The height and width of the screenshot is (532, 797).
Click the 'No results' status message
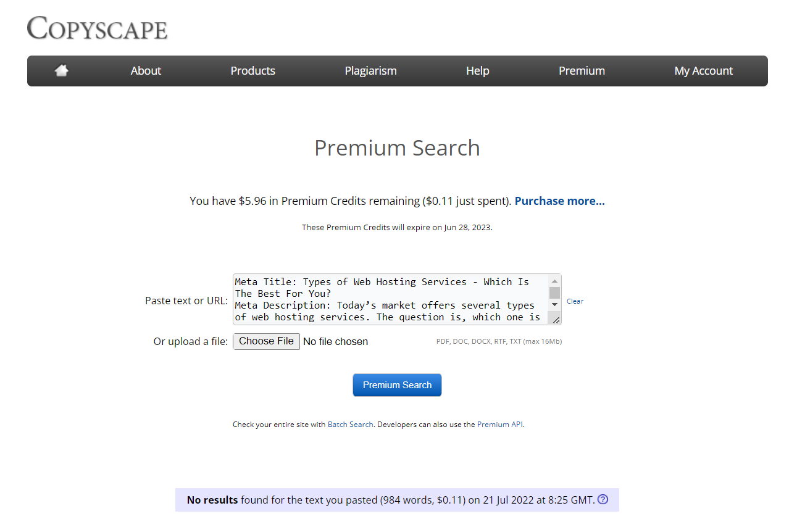397,500
